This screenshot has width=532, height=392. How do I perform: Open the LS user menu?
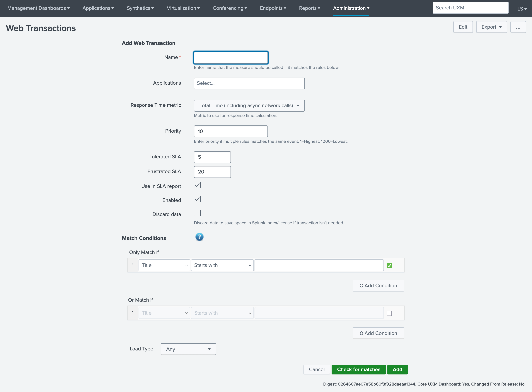(x=522, y=9)
